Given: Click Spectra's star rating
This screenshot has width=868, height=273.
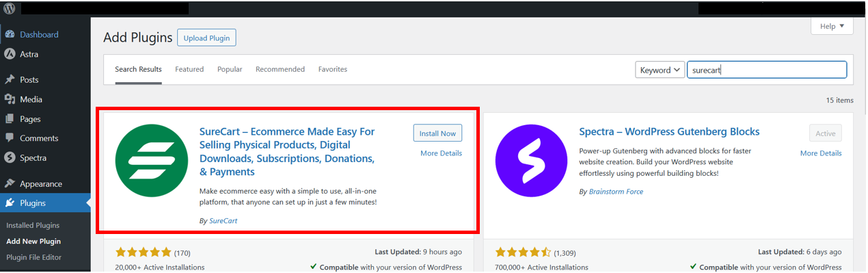Looking at the screenshot, I should [523, 252].
